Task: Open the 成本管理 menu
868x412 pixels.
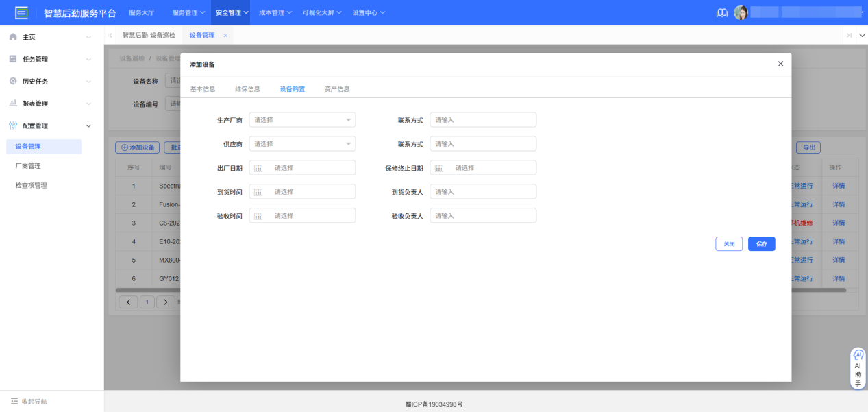Action: coord(273,12)
